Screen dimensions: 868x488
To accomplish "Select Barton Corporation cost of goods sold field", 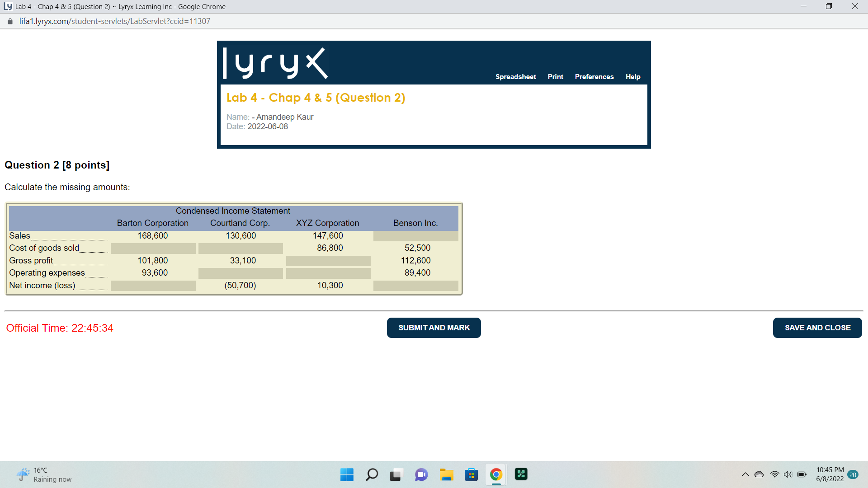I will pos(153,248).
